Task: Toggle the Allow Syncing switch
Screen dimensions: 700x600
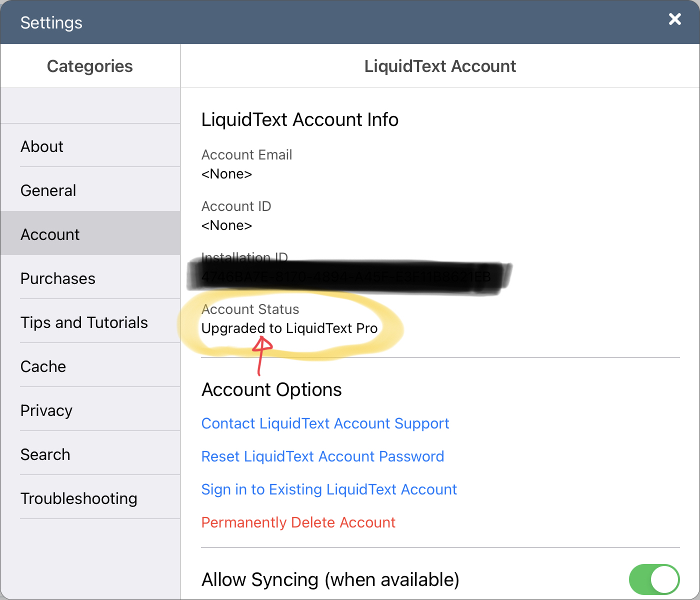Action: click(x=654, y=580)
